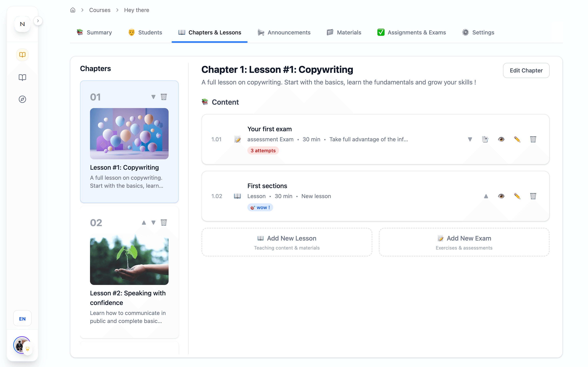Open the compass icon in the left sidebar

[x=22, y=99]
